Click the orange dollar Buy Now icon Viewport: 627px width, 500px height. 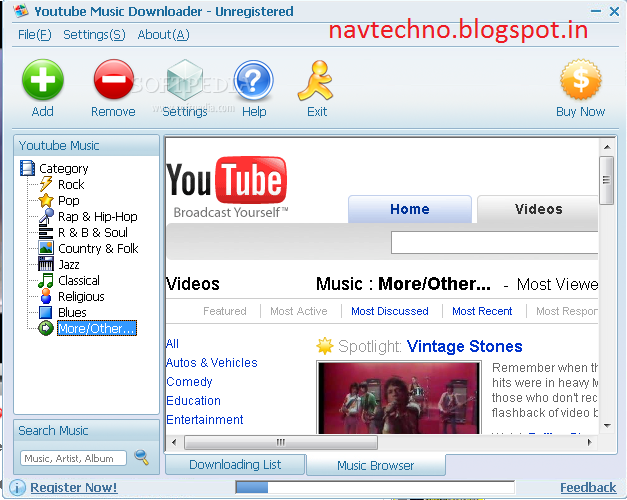tap(581, 79)
